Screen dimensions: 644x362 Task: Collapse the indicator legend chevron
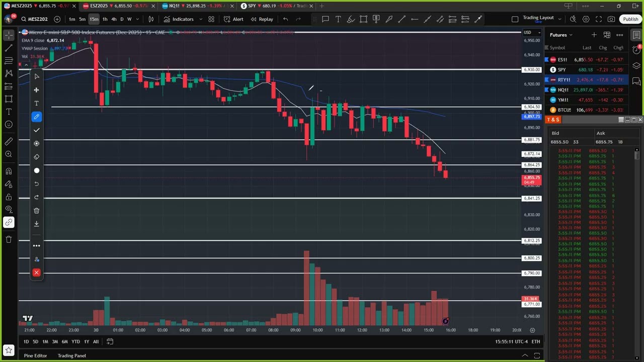click(x=26, y=65)
